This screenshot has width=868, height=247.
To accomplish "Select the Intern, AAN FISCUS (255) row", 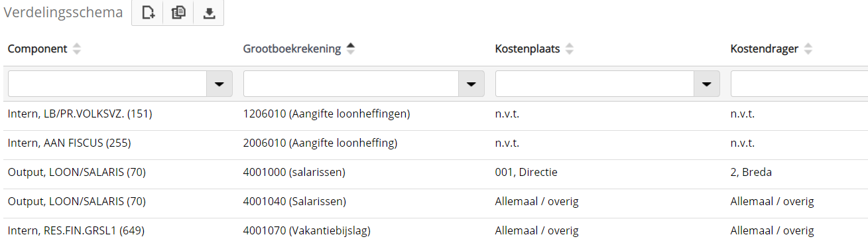I will [434, 143].
